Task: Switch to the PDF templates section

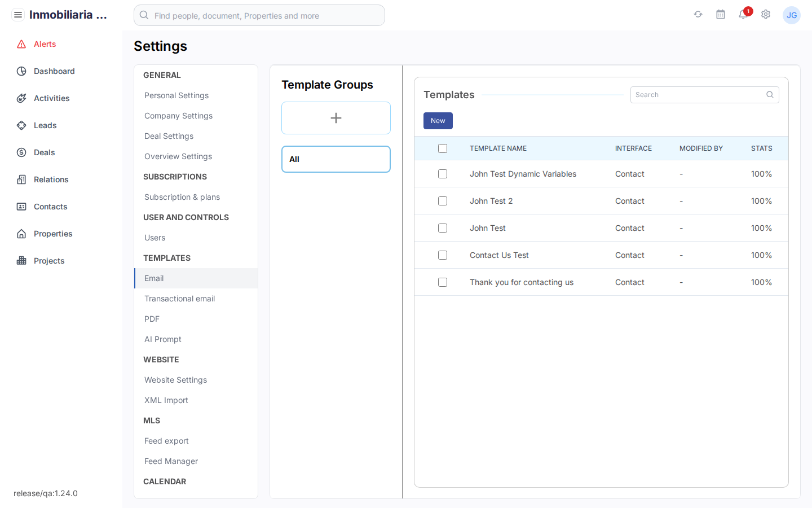Action: pyautogui.click(x=152, y=319)
